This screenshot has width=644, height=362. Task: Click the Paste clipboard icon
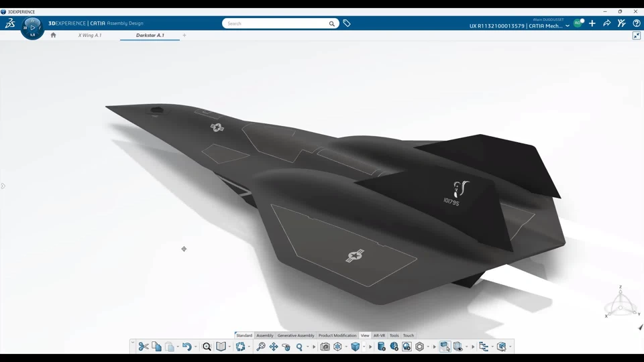[170, 347]
